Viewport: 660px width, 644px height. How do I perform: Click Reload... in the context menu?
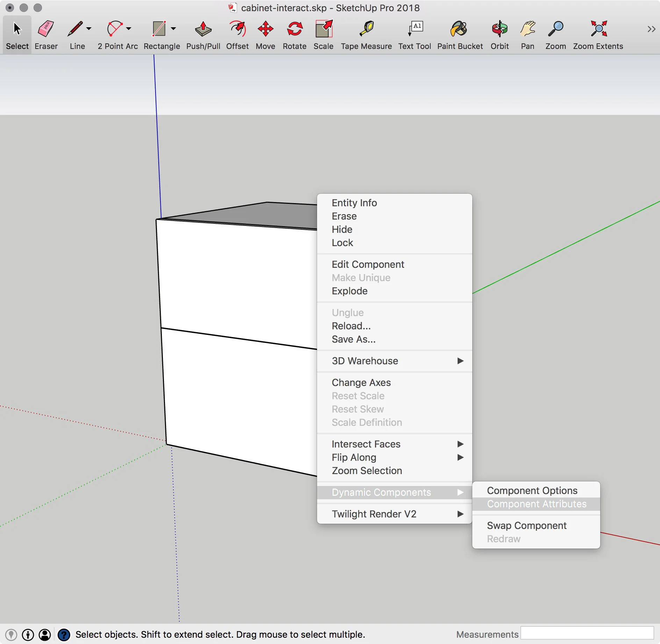point(394,326)
